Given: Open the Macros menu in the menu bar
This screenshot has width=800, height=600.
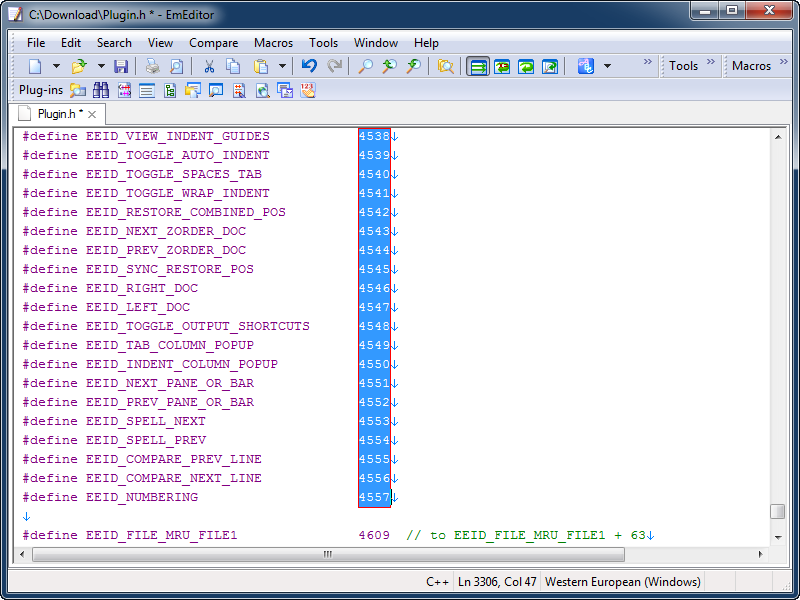Looking at the screenshot, I should (273, 43).
